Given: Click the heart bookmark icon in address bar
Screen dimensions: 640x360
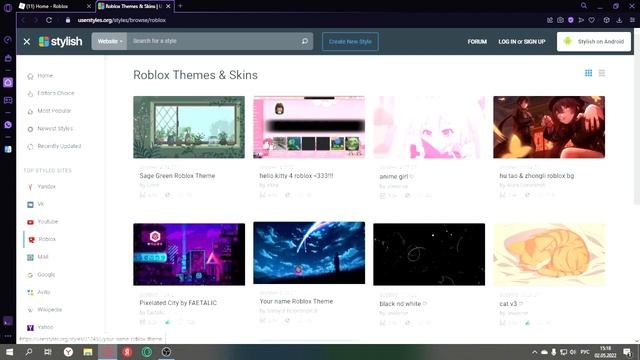Looking at the screenshot, I should [591, 20].
